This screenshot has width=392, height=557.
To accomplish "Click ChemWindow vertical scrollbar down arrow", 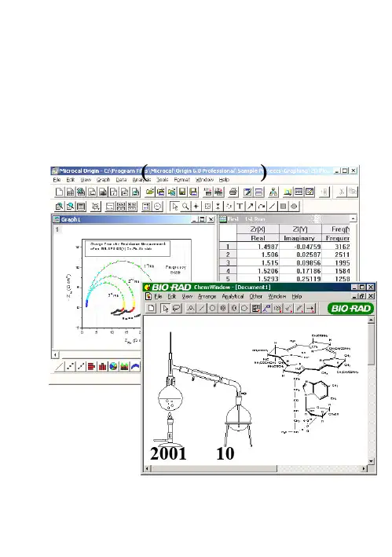I will coord(372,461).
